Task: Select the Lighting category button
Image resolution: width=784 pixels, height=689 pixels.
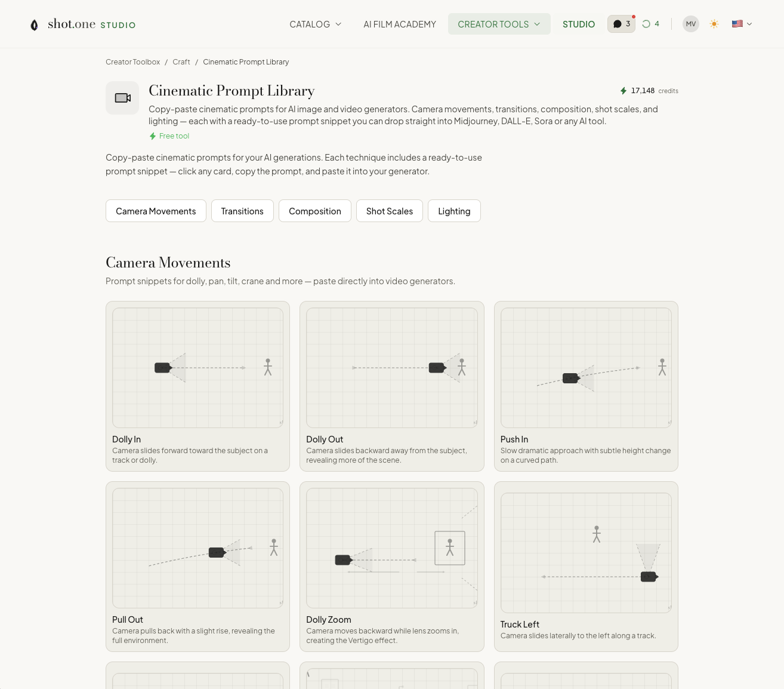Action: (454, 211)
